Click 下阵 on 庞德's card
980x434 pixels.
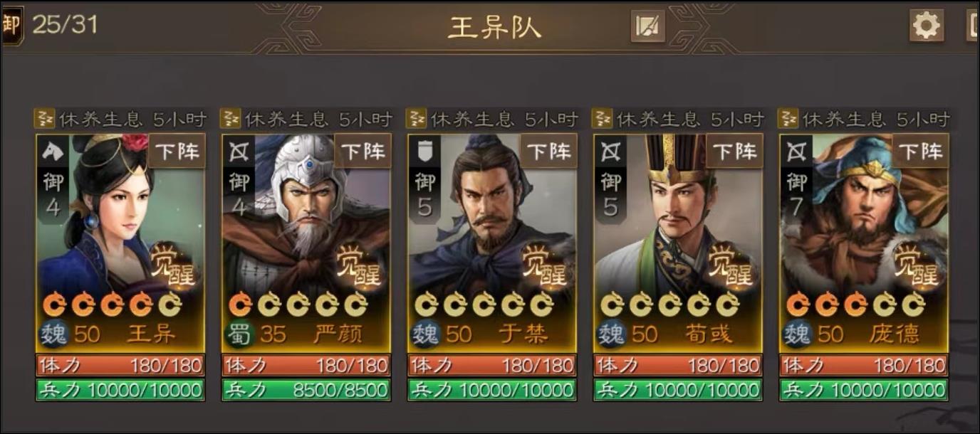point(922,151)
